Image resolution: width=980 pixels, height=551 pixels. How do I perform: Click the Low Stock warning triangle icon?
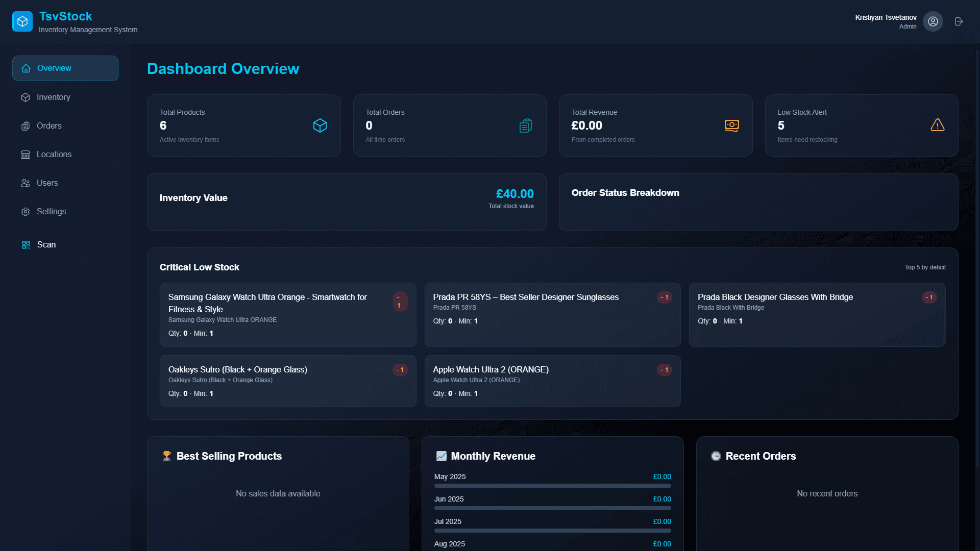pos(937,125)
